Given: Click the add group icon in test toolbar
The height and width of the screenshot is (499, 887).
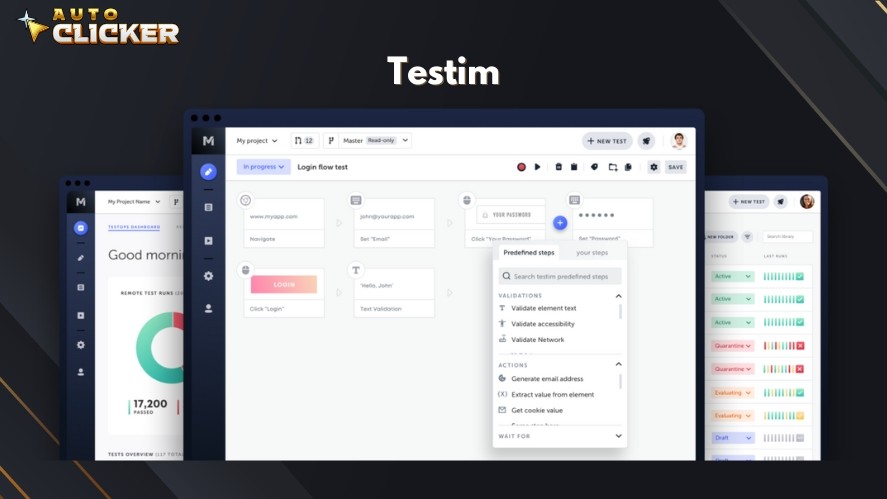Looking at the screenshot, I should [613, 167].
